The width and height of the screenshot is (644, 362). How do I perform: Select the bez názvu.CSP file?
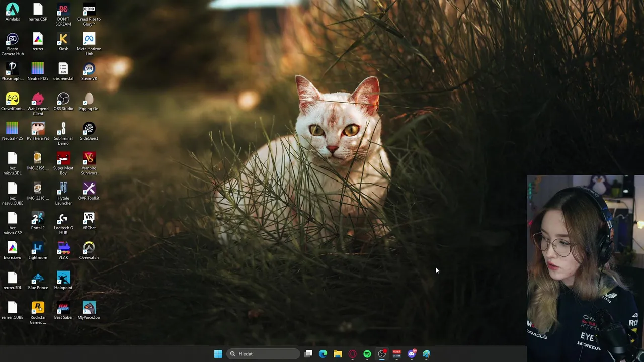coord(13,224)
